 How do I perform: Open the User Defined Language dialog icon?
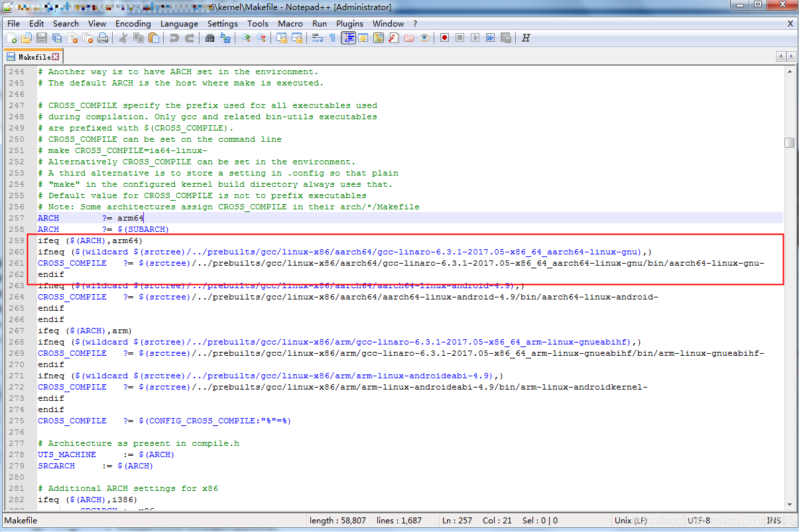click(x=363, y=38)
